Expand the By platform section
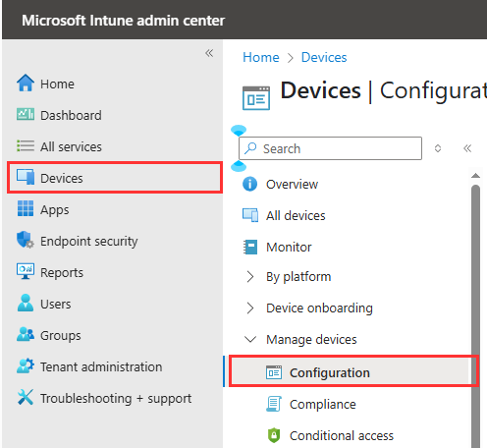This screenshot has width=487, height=448. (250, 277)
